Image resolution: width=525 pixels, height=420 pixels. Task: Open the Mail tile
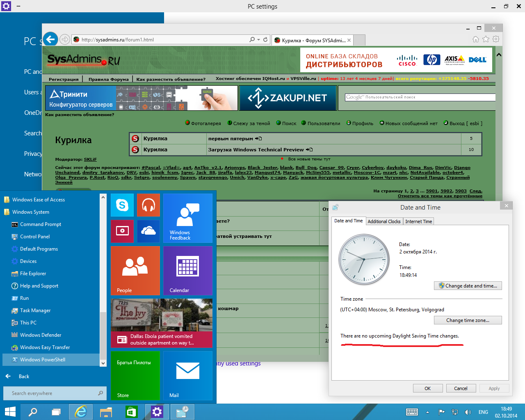[x=188, y=376]
